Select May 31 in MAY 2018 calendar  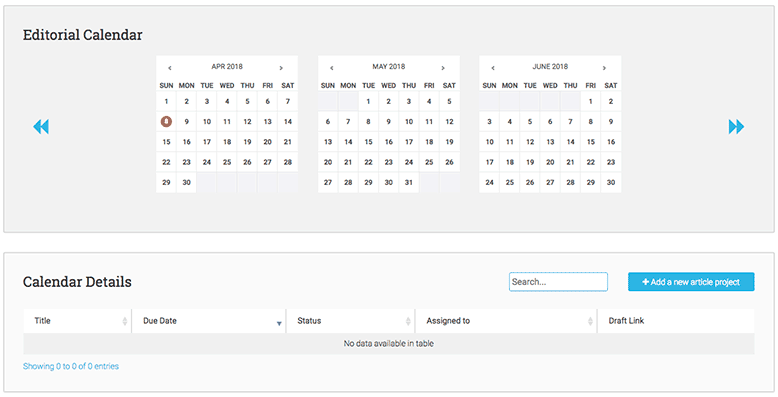pos(408,182)
